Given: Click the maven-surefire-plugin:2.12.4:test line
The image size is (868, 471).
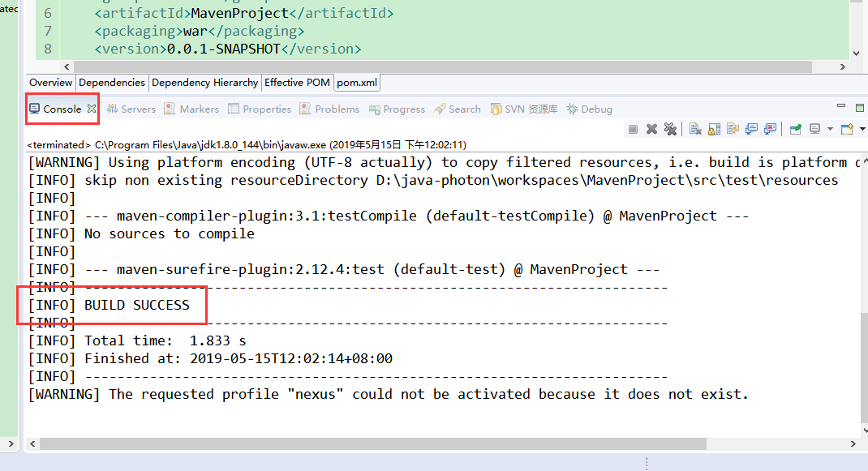Looking at the screenshot, I should (x=344, y=269).
